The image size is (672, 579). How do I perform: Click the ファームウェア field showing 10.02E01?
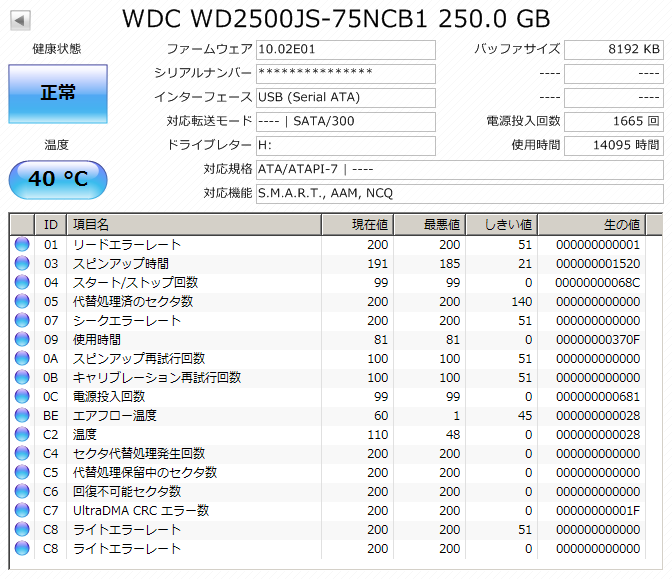tap(346, 50)
